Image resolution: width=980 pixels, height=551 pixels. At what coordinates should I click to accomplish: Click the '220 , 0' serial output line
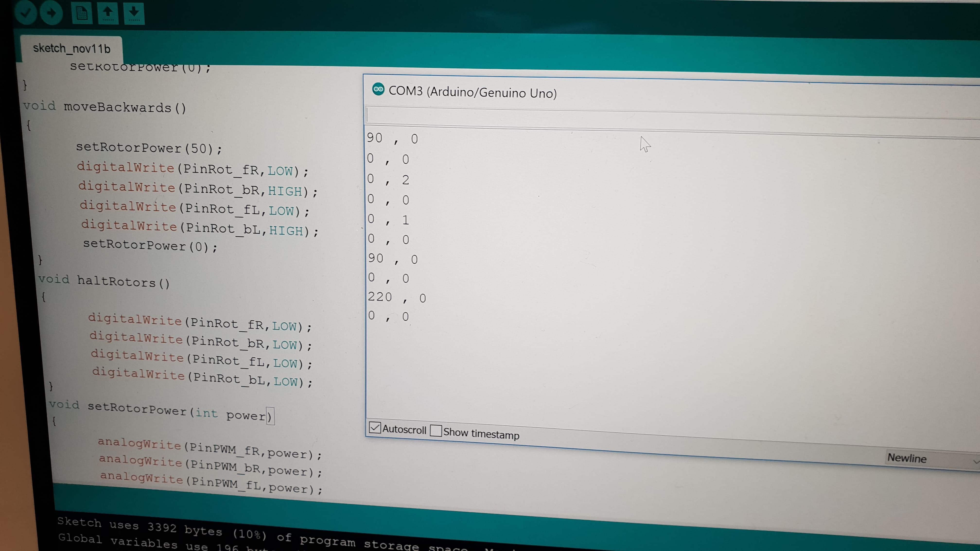[x=396, y=297]
